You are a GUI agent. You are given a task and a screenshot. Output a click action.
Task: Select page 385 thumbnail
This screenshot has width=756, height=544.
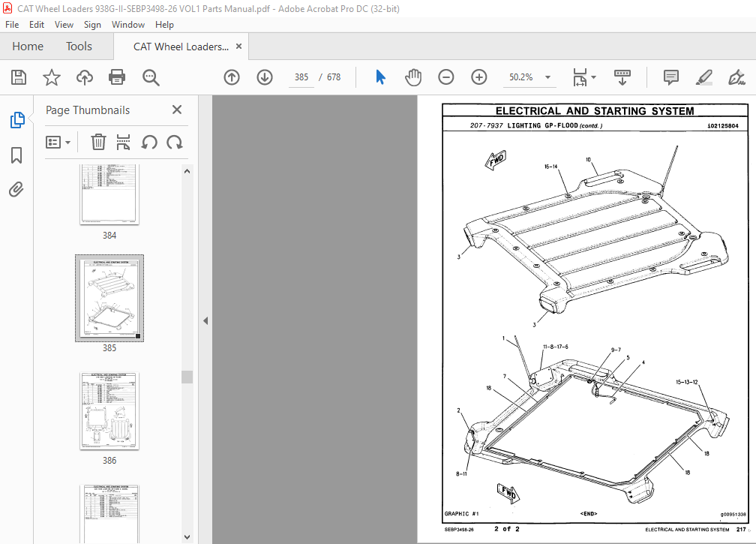[109, 298]
